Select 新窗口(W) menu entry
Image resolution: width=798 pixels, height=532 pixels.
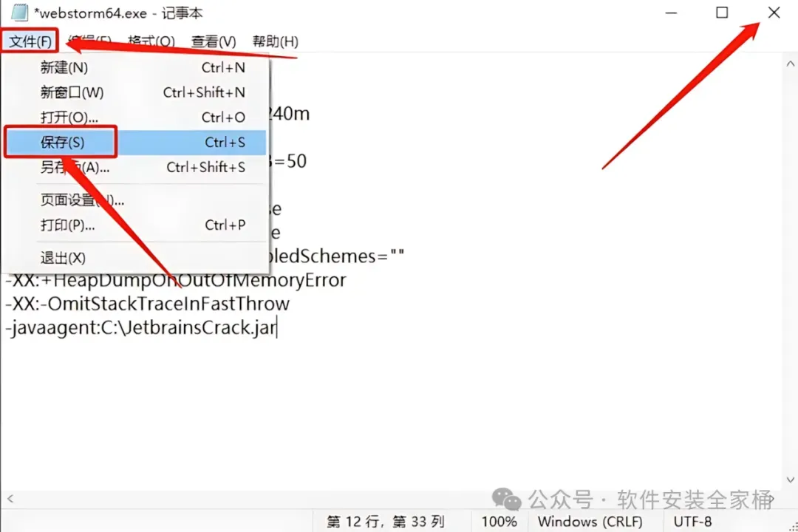pos(135,92)
